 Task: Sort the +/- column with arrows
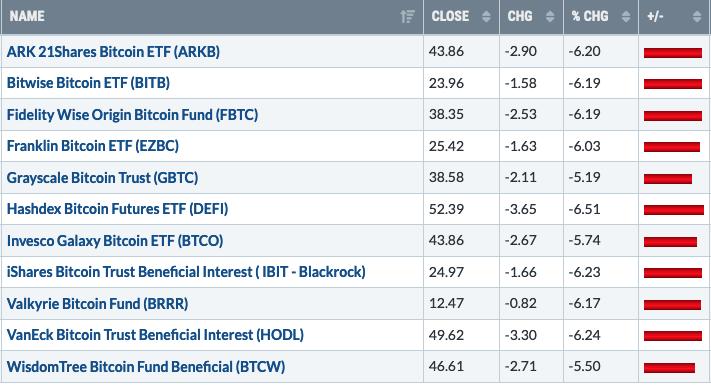[x=697, y=17]
